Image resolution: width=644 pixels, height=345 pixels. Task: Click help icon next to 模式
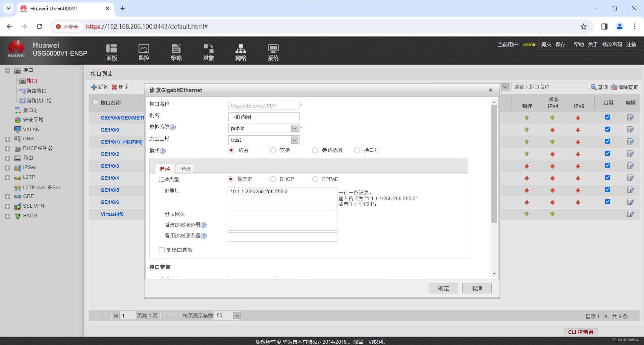[163, 151]
